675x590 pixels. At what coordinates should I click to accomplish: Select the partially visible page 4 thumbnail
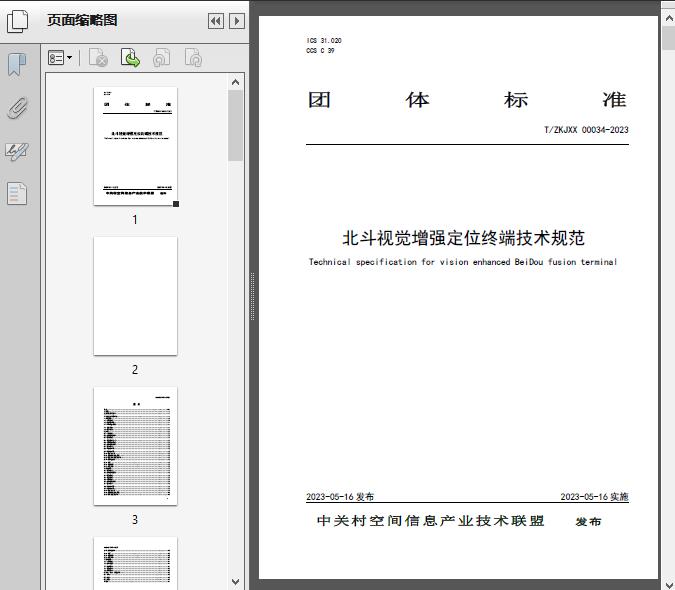[x=135, y=562]
